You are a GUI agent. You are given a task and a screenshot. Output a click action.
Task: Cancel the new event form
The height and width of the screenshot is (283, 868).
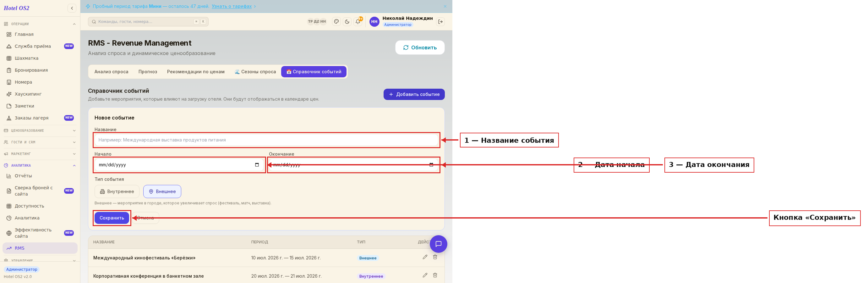(x=145, y=218)
